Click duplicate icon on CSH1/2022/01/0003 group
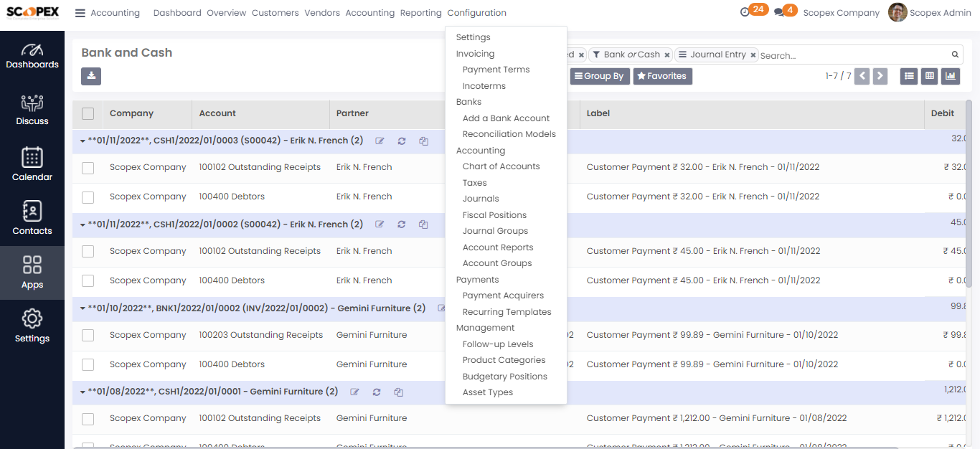This screenshot has height=449, width=980. point(423,141)
